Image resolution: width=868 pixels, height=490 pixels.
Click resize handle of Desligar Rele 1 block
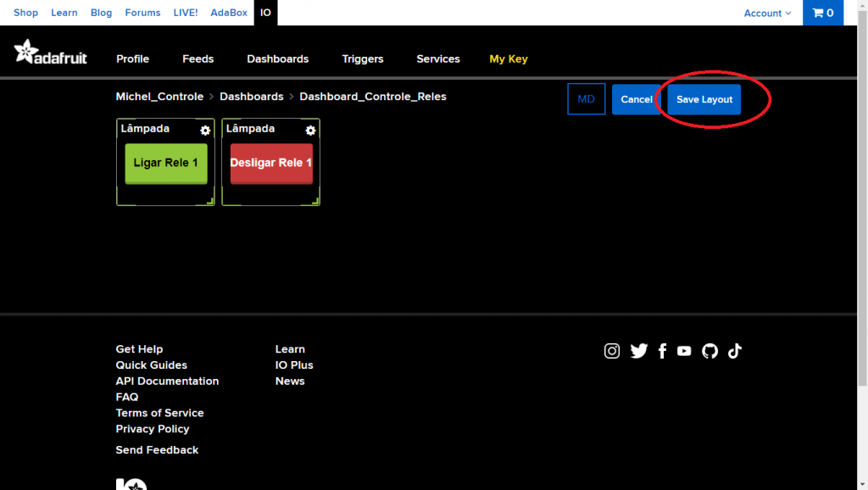[315, 201]
